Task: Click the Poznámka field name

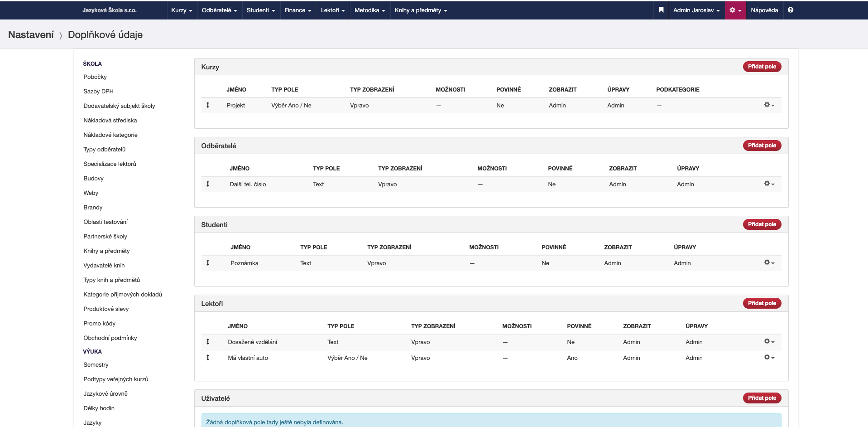Action: pos(245,263)
